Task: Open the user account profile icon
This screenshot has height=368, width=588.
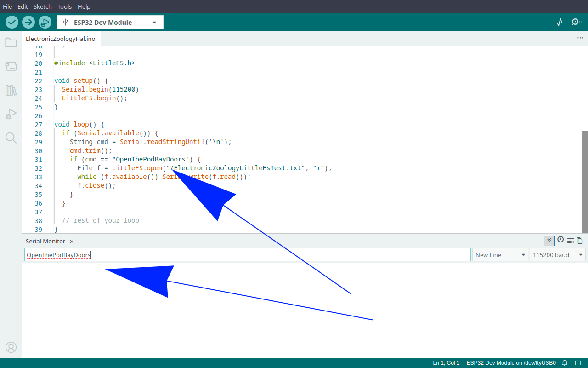Action: coord(11,347)
